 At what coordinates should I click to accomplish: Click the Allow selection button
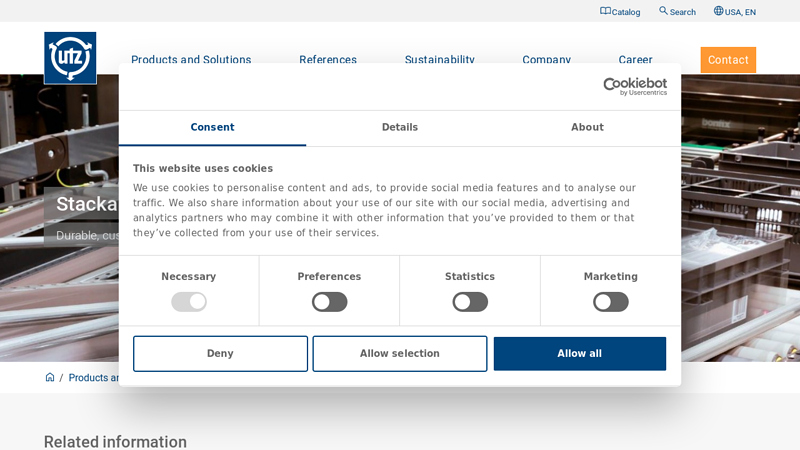(x=400, y=354)
